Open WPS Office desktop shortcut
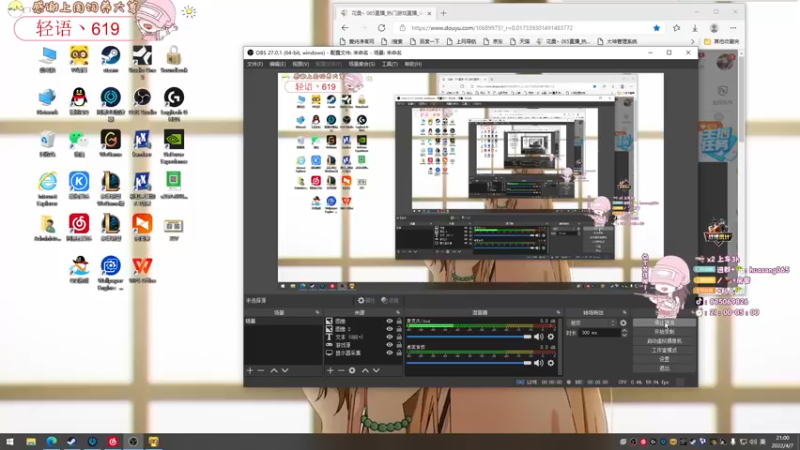Viewport: 800px width, 450px height. point(142,269)
